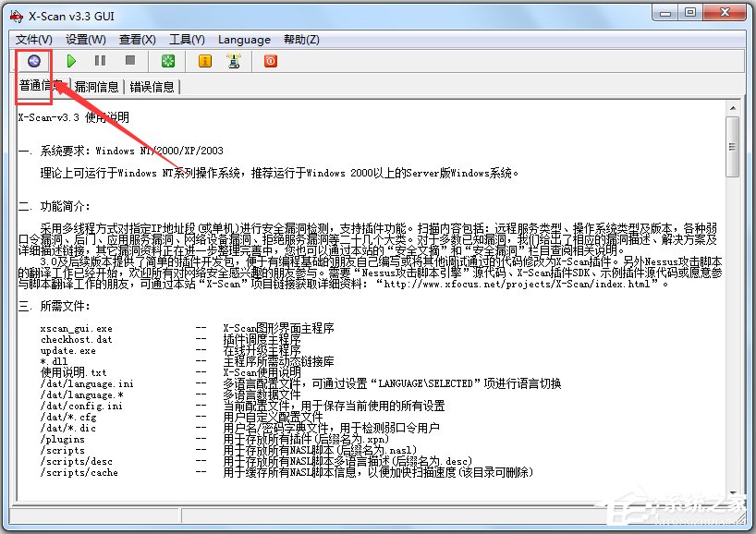Switch to the 漏洞信息 tab
This screenshot has width=756, height=534.
[96, 87]
